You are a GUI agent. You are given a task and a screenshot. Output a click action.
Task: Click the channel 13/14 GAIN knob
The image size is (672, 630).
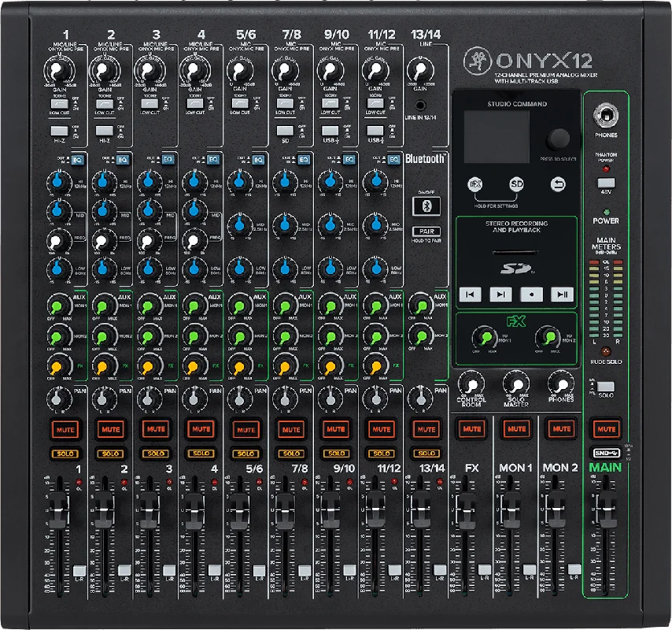tap(420, 70)
